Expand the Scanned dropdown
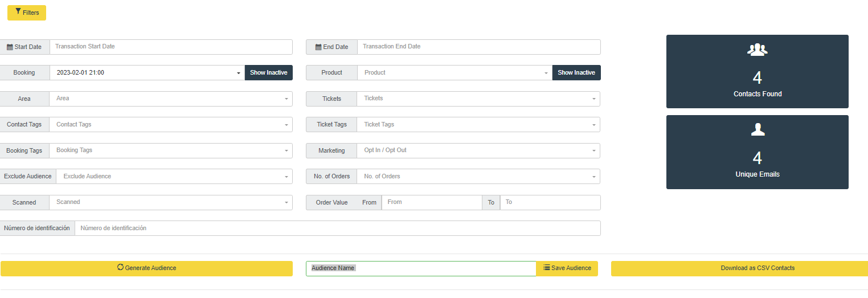 (171, 202)
